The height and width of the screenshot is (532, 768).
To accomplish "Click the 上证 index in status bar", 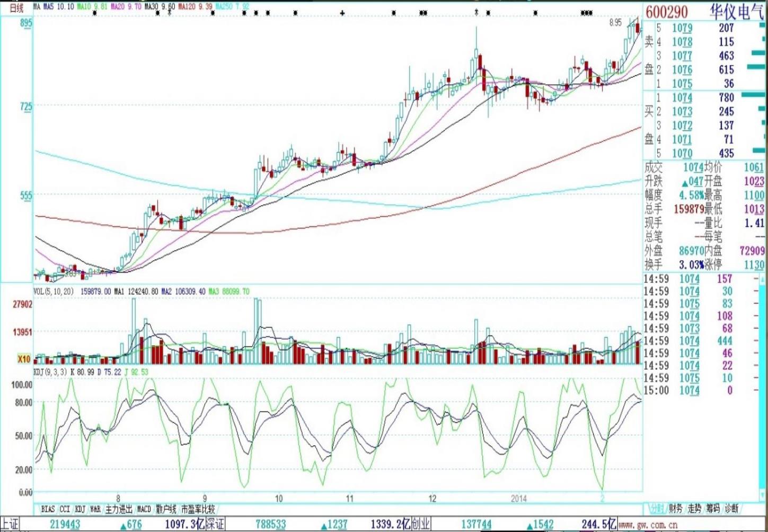I will 10,525.
